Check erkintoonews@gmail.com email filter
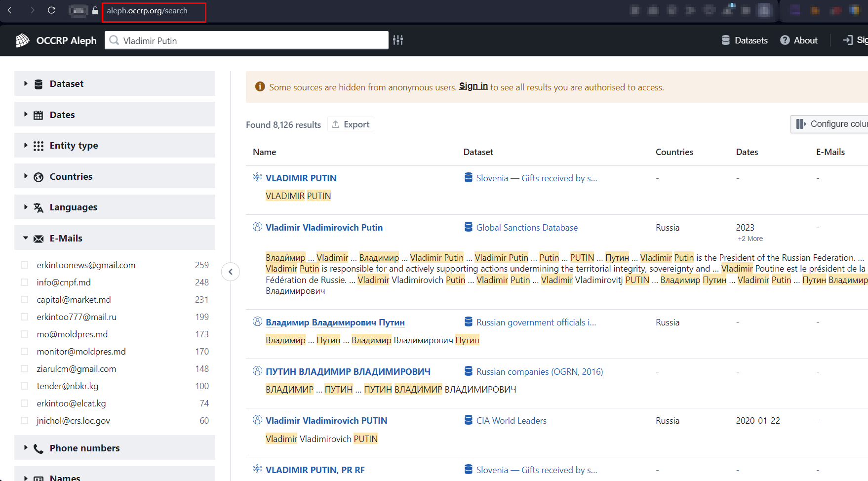Viewport: 868px width, 481px height. pyautogui.click(x=25, y=265)
